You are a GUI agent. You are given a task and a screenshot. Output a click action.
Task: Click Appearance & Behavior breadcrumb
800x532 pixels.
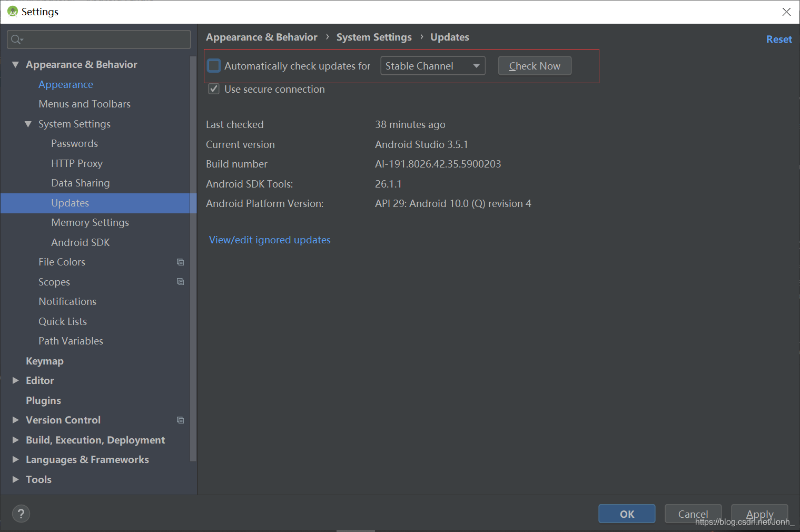tap(262, 37)
